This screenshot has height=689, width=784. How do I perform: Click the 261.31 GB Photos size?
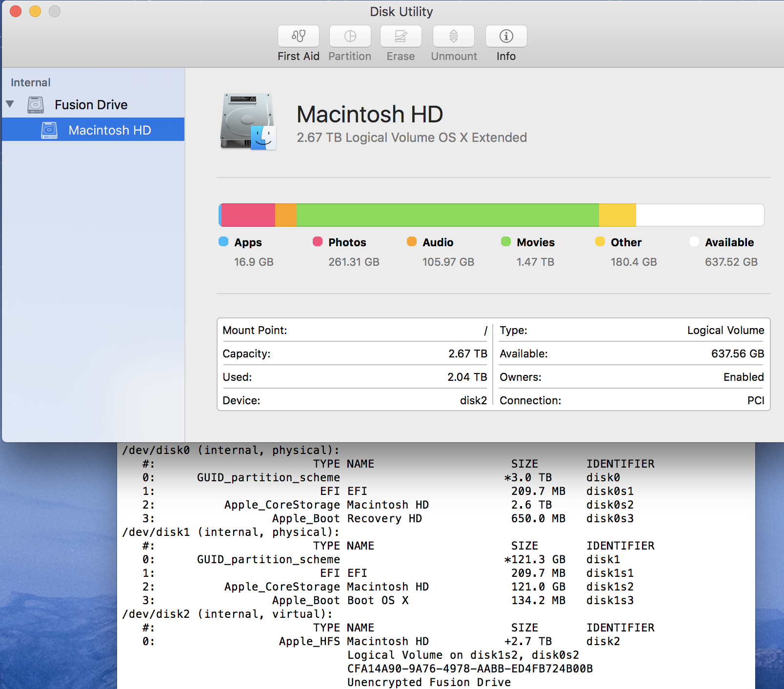point(354,262)
